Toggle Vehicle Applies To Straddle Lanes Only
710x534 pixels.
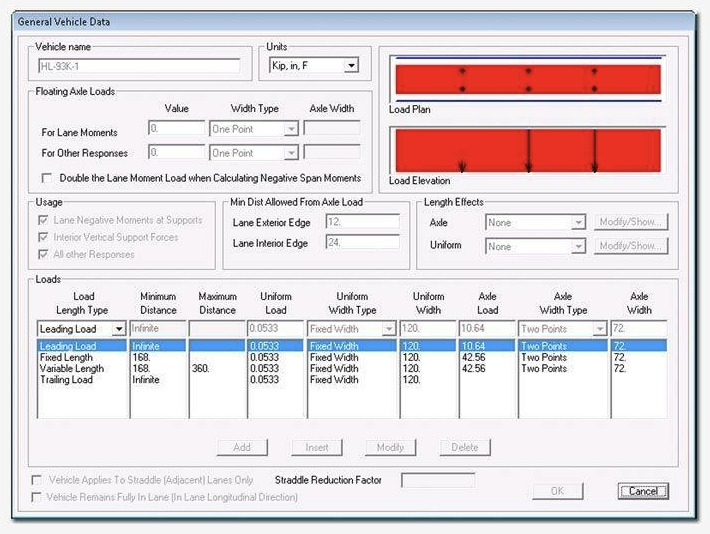click(x=37, y=480)
